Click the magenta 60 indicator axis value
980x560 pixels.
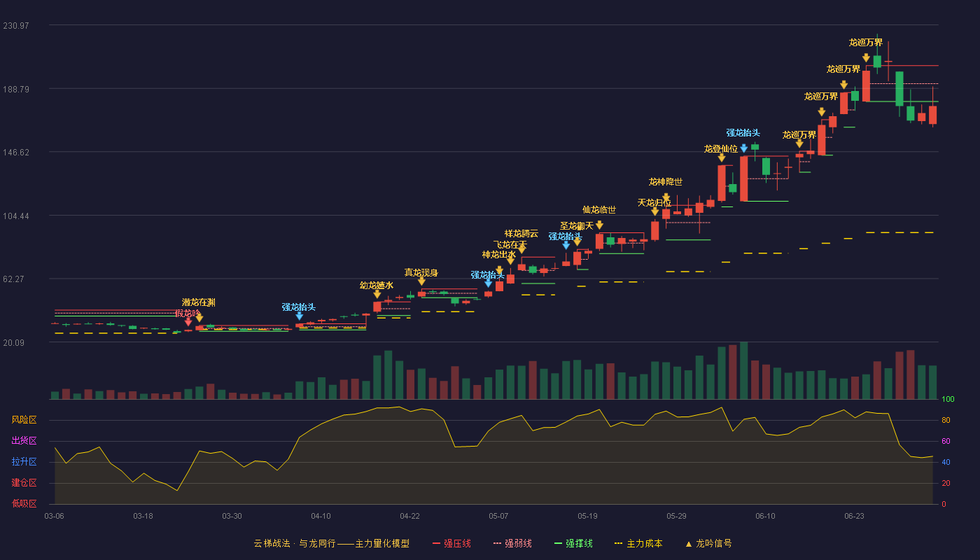[946, 441]
